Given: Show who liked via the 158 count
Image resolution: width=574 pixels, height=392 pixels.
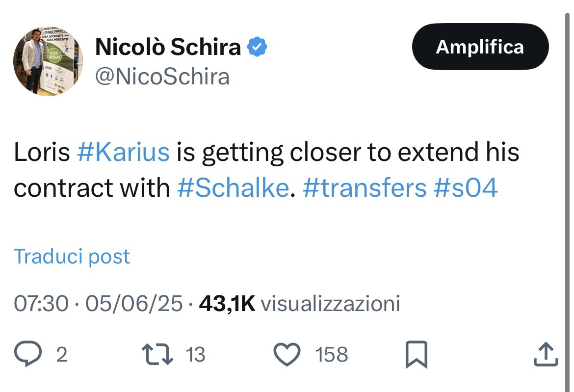Looking at the screenshot, I should pos(332,354).
